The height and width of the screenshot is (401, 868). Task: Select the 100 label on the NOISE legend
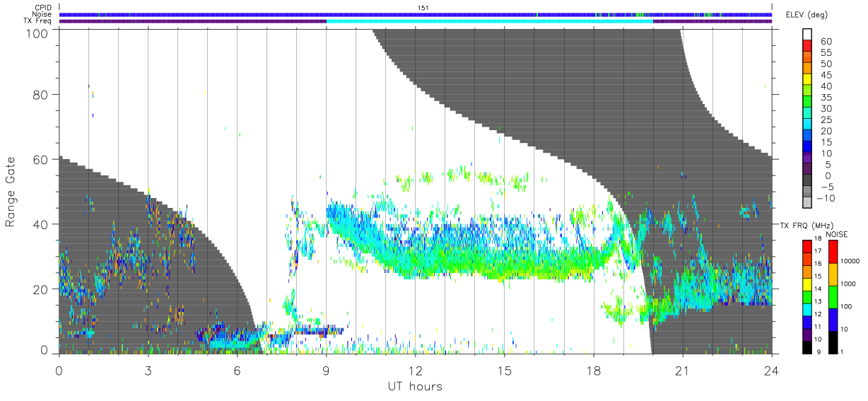point(847,306)
